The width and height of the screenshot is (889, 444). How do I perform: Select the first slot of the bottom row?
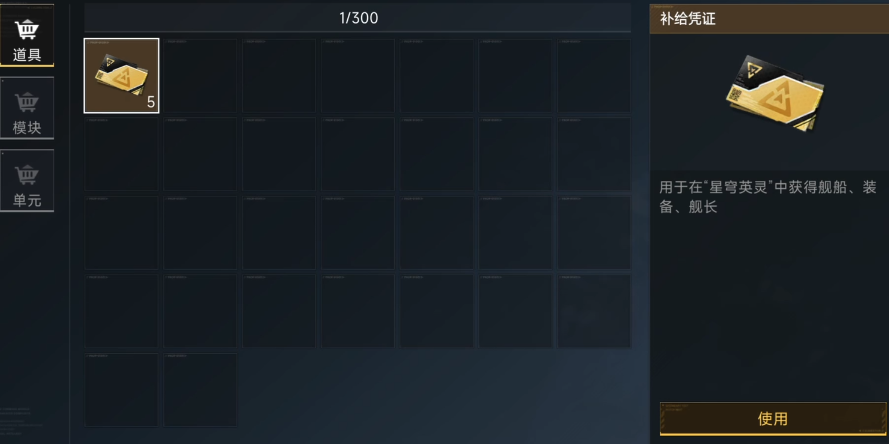click(x=121, y=390)
